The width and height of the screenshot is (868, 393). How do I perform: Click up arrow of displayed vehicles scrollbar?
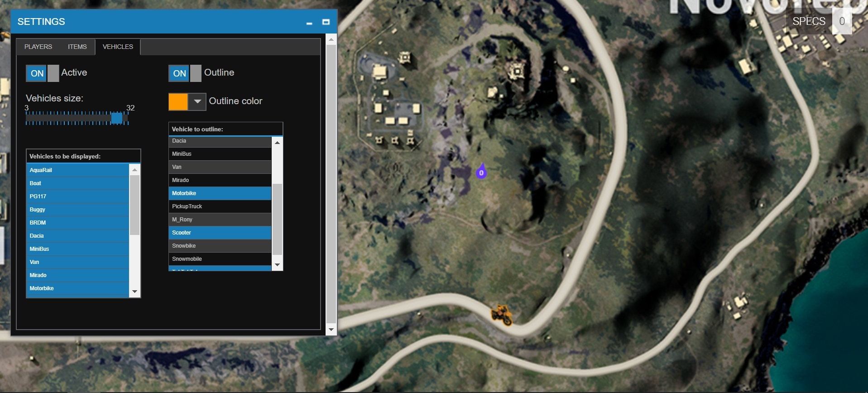click(x=134, y=170)
